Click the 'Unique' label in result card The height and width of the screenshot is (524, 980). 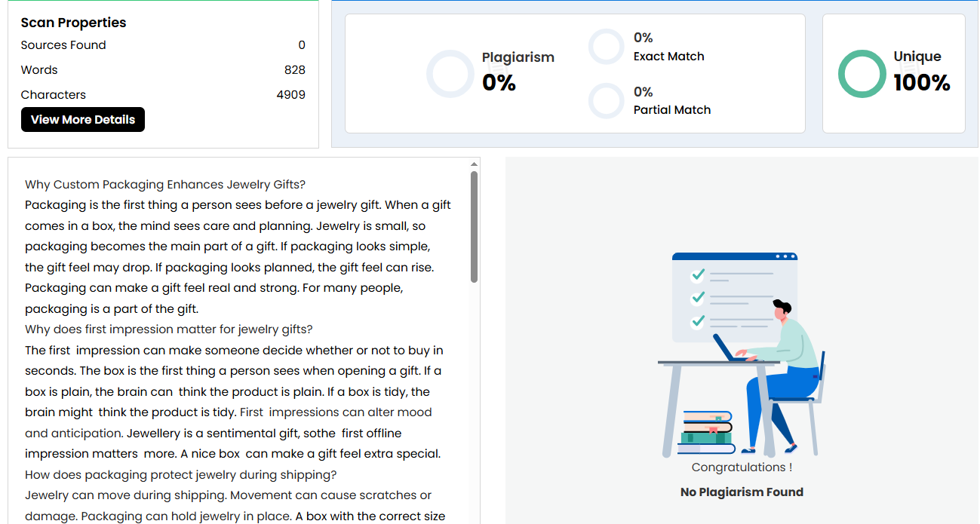point(917,57)
